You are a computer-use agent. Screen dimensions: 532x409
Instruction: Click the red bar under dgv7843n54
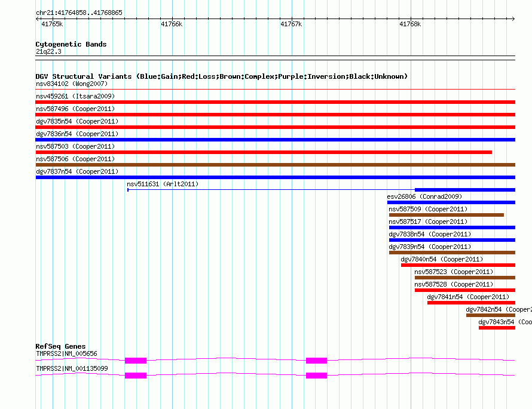tap(497, 328)
